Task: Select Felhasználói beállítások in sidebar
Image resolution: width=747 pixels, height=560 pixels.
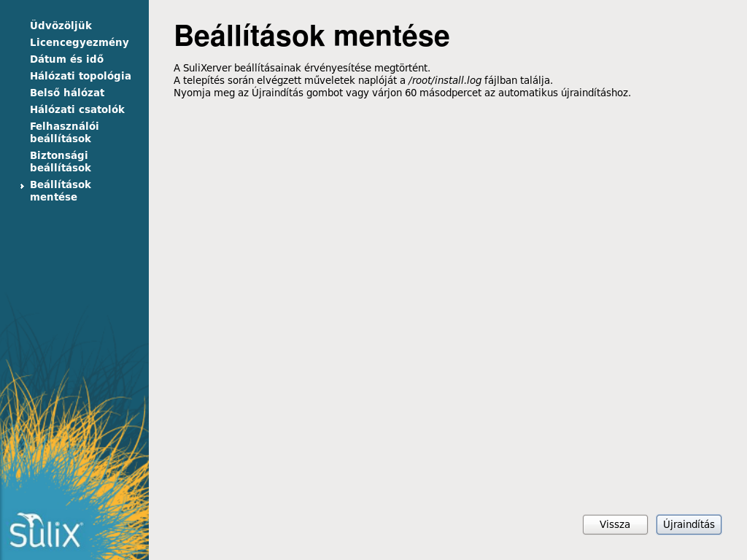Action: tap(64, 132)
